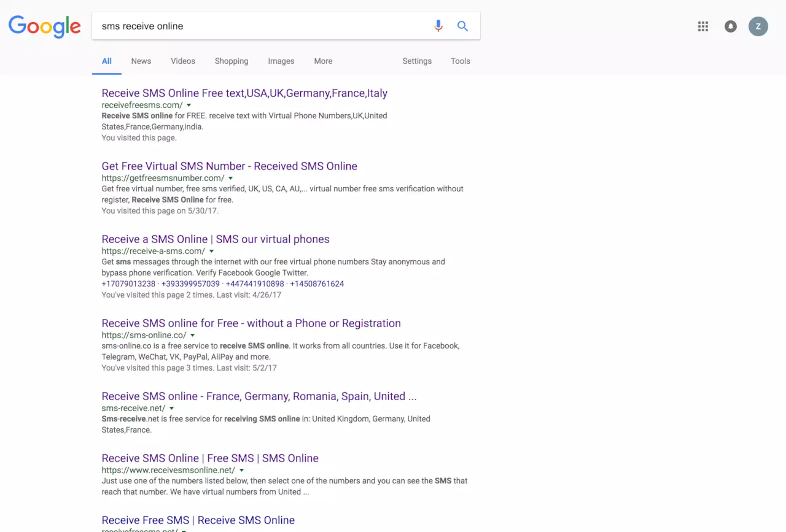Start voice search with microphone icon
The width and height of the screenshot is (786, 532).
click(438, 26)
